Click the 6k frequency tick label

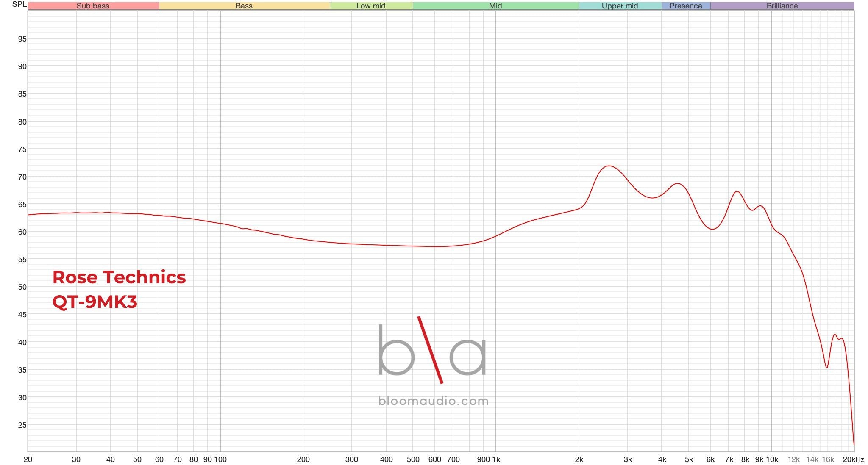[711, 459]
